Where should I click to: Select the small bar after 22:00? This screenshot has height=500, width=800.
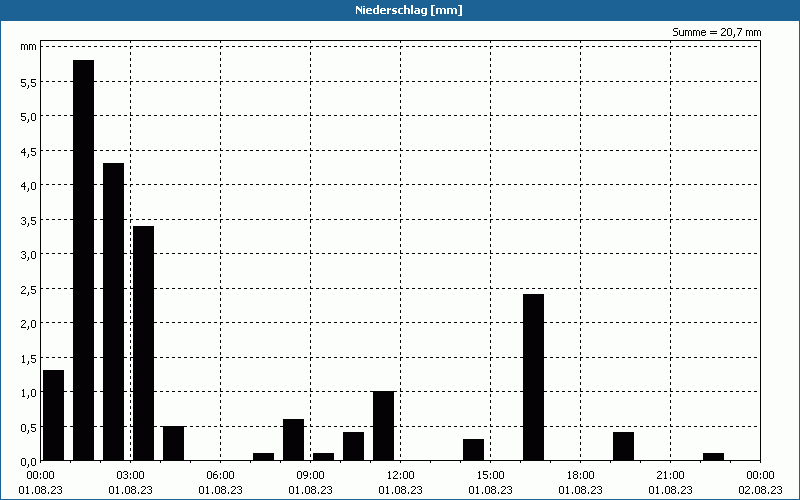coord(713,457)
